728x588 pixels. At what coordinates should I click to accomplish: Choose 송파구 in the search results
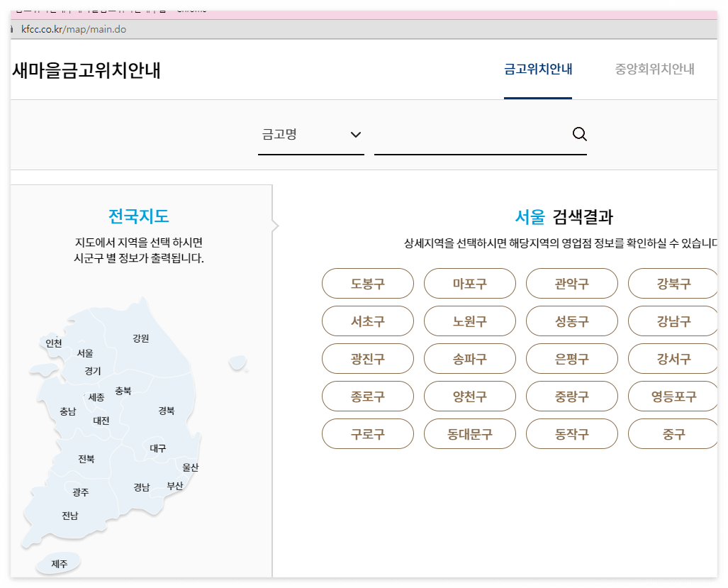pyautogui.click(x=469, y=358)
